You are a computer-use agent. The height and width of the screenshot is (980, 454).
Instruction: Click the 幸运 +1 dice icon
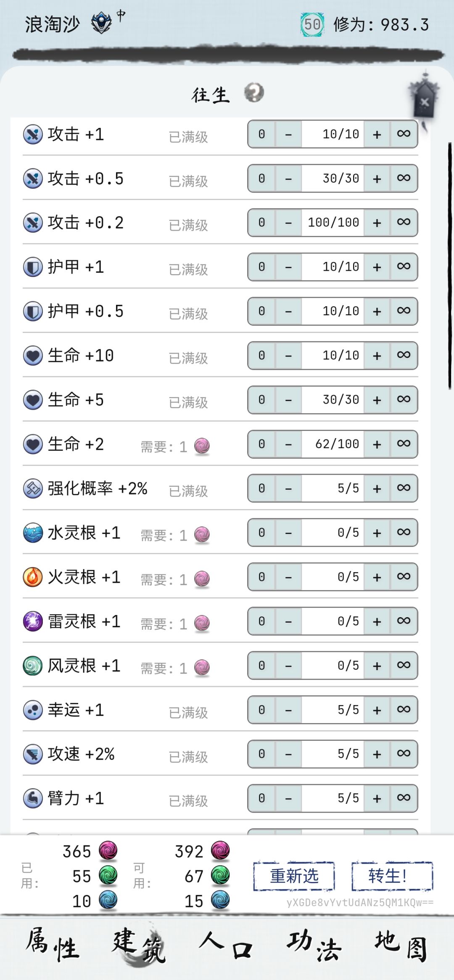pyautogui.click(x=33, y=710)
